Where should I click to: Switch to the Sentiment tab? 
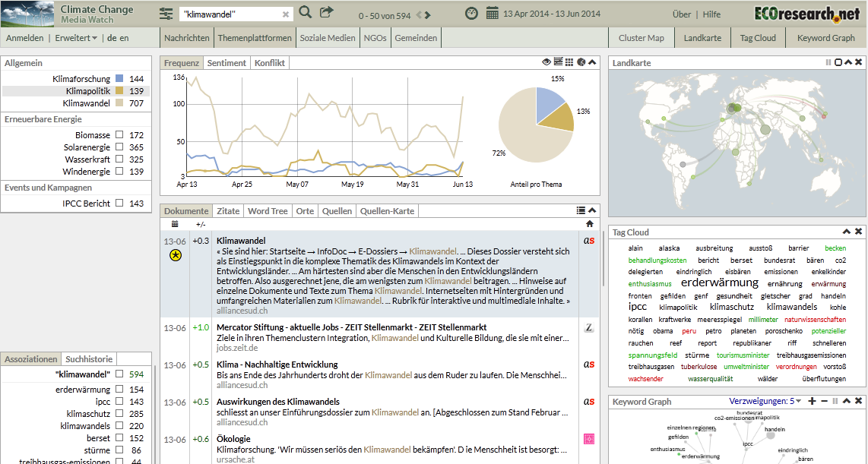[227, 63]
